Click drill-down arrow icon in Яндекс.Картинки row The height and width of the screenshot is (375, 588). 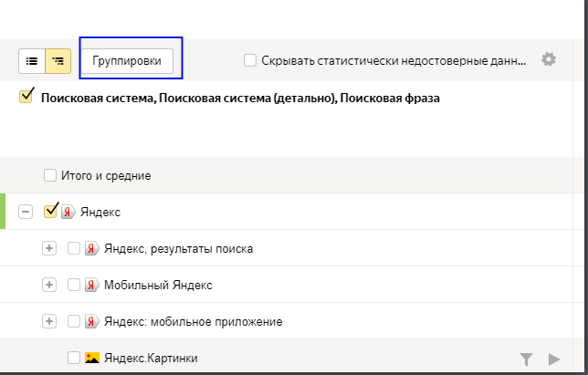[553, 359]
